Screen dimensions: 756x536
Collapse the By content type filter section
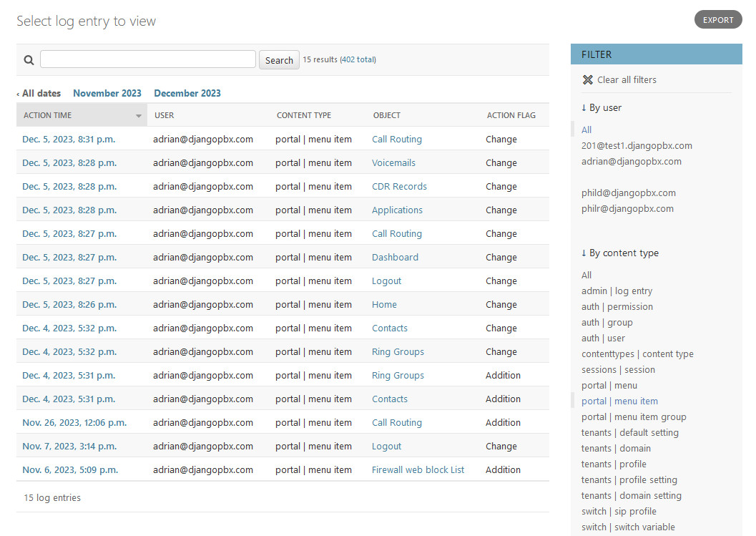pyautogui.click(x=620, y=253)
